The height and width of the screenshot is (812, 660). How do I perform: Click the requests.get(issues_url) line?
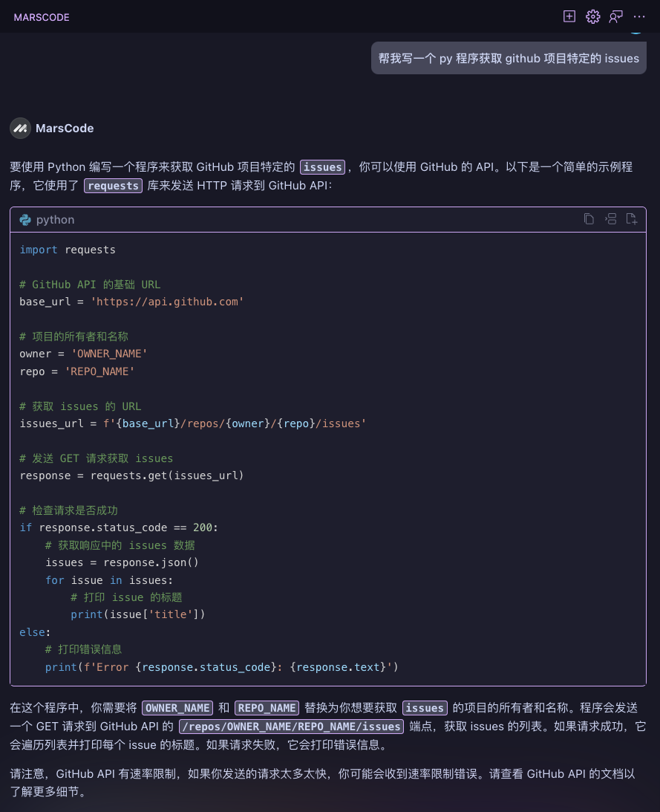(x=131, y=475)
